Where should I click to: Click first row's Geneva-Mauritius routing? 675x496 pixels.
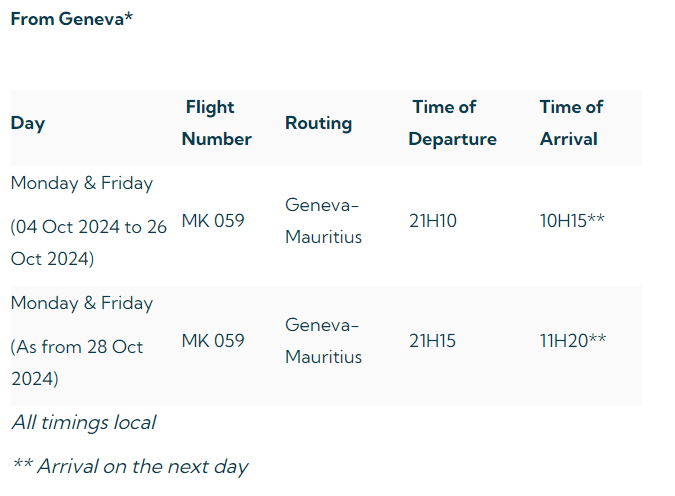[323, 221]
